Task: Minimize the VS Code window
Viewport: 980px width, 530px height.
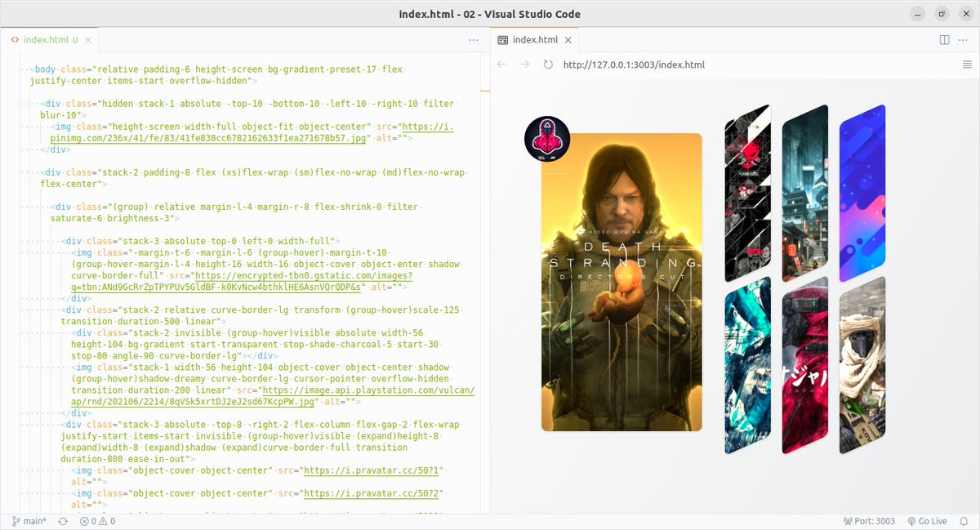Action: coord(919,14)
